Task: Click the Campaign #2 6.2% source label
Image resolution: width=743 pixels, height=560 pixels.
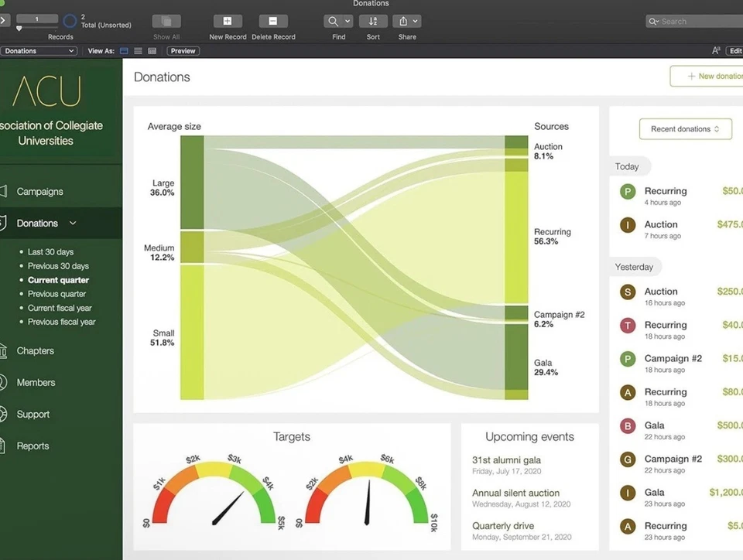Action: coord(559,319)
